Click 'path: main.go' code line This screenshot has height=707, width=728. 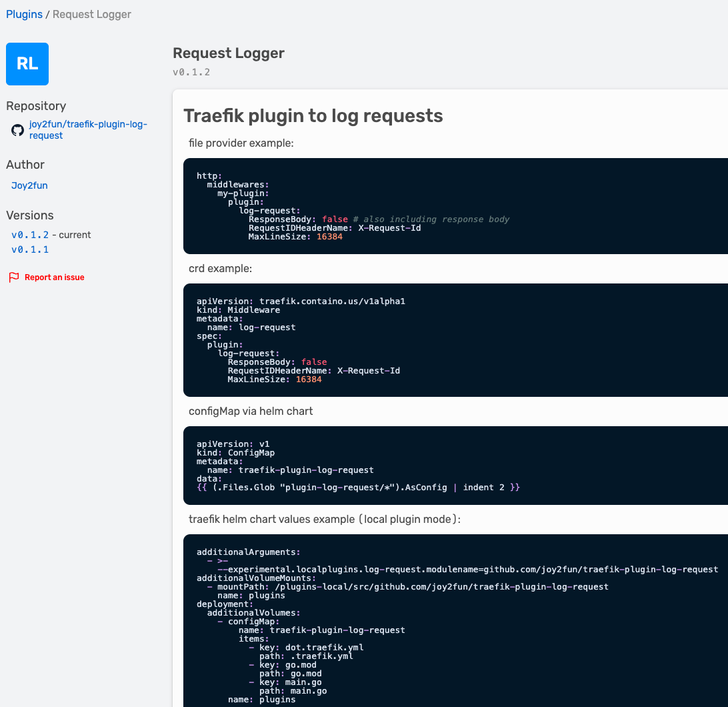pos(293,691)
